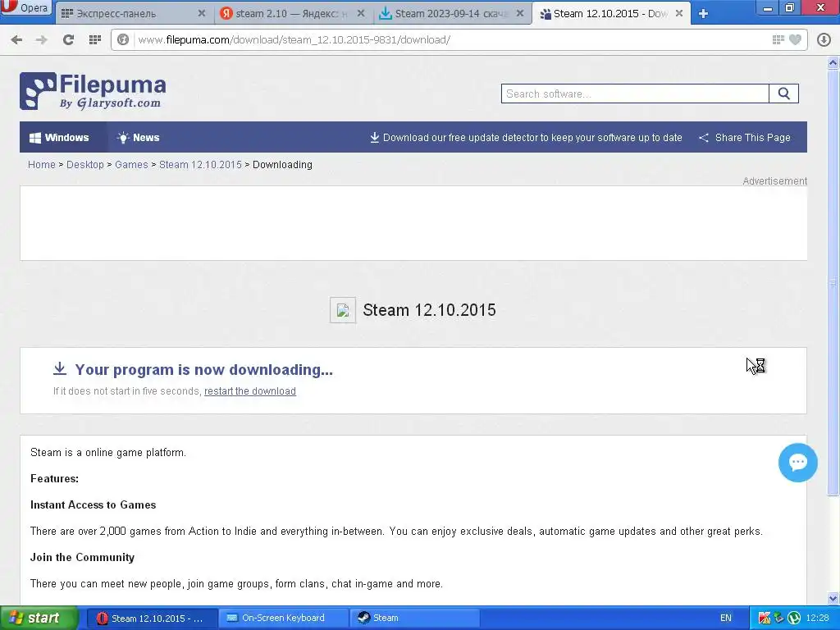Select the Steam 12.10.2015 browser tab
Image resolution: width=840 pixels, height=630 pixels.
611,13
